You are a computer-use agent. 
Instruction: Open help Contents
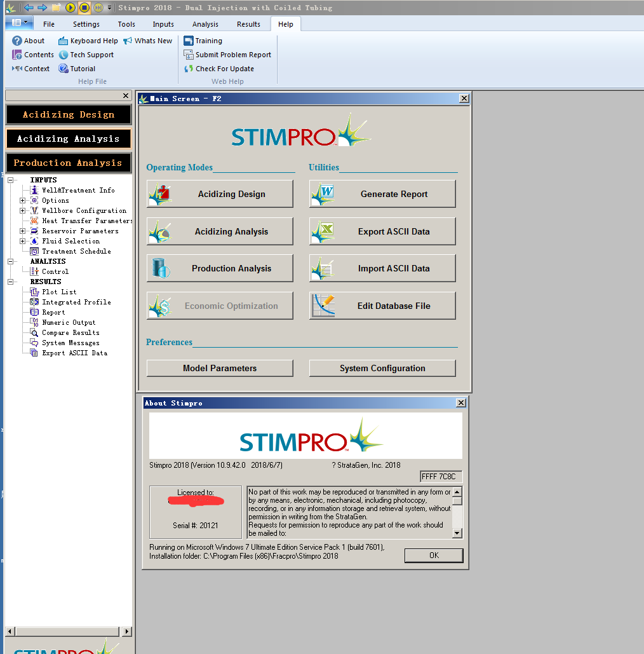click(33, 55)
